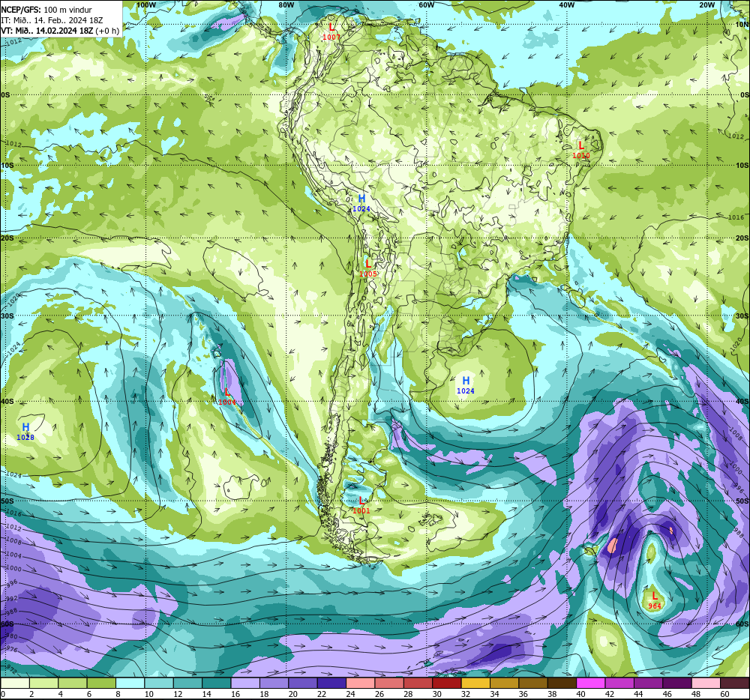Click the NCEP/GFS 100 m vindur title

coord(46,10)
